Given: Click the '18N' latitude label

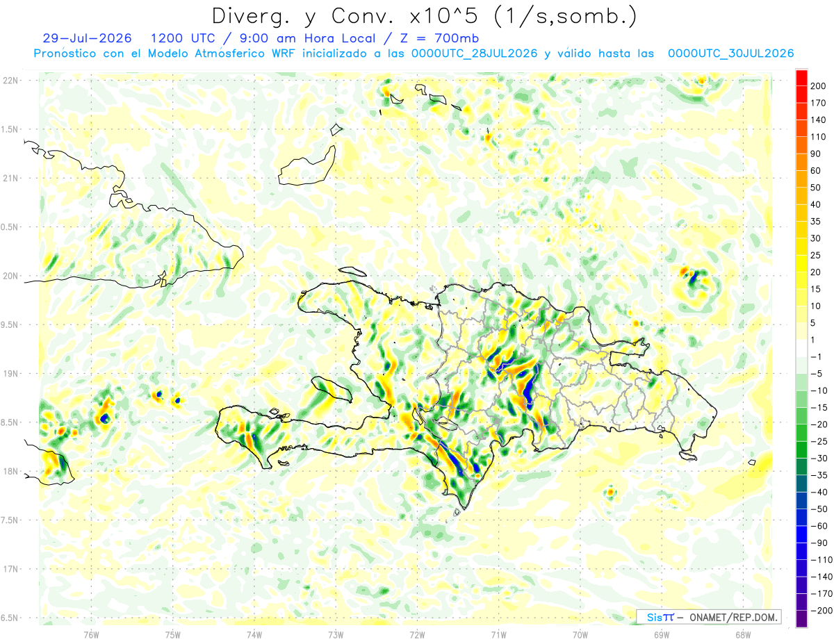Looking at the screenshot, I should pos(10,471).
